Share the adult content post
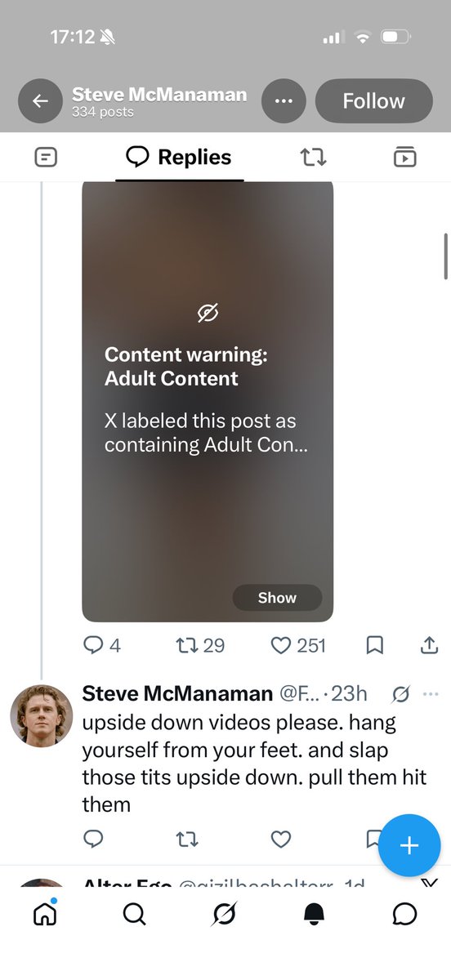451x980 pixels. coord(429,645)
